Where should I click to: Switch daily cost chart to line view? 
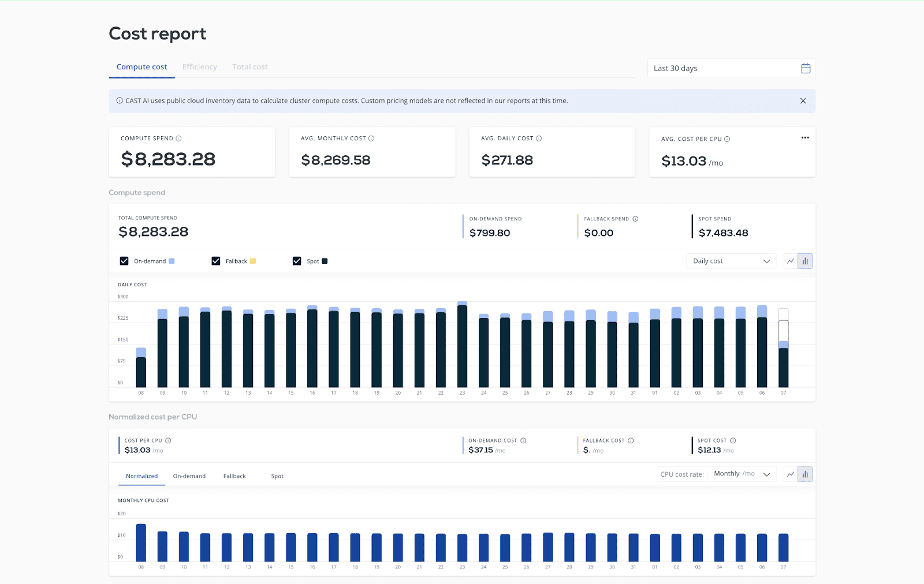[791, 261]
